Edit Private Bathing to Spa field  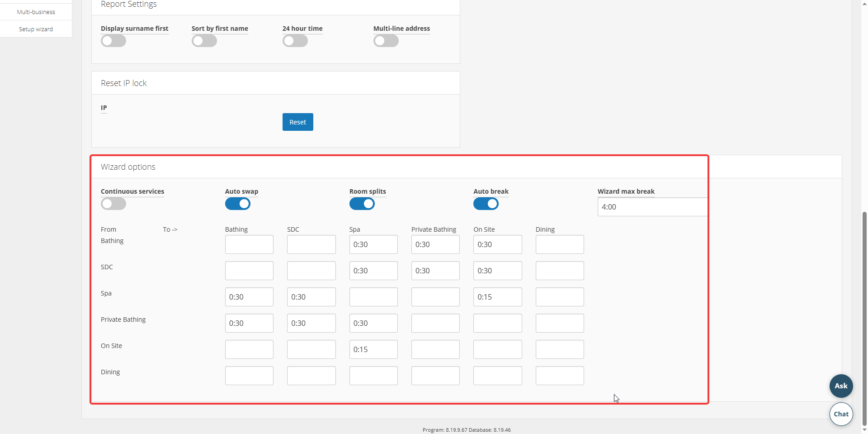pos(373,323)
